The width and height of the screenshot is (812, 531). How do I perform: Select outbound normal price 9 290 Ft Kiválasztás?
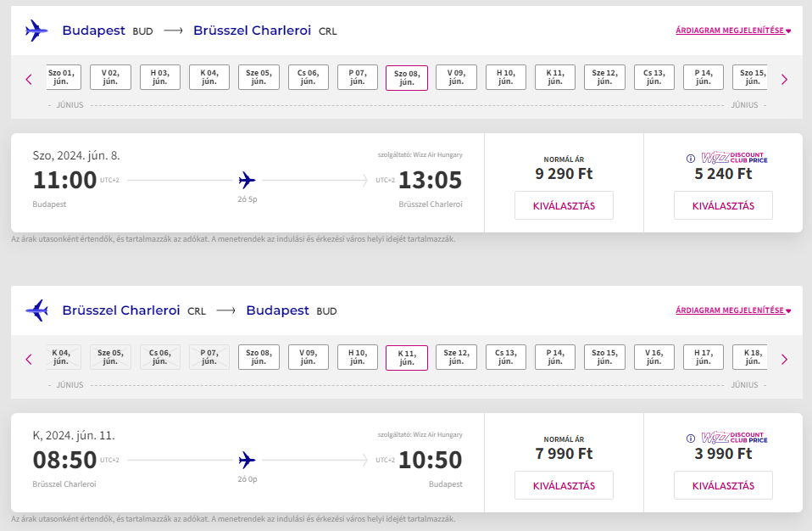(x=564, y=205)
